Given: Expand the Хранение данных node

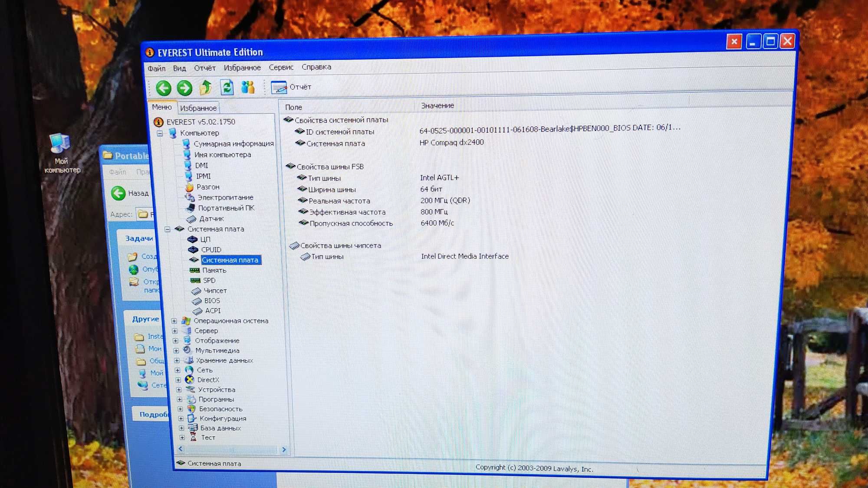Looking at the screenshot, I should point(177,360).
